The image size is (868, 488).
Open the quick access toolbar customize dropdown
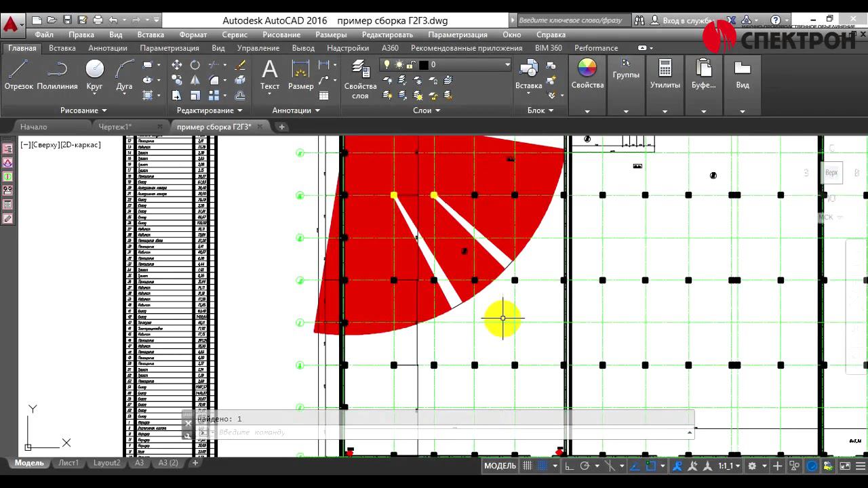pos(157,20)
